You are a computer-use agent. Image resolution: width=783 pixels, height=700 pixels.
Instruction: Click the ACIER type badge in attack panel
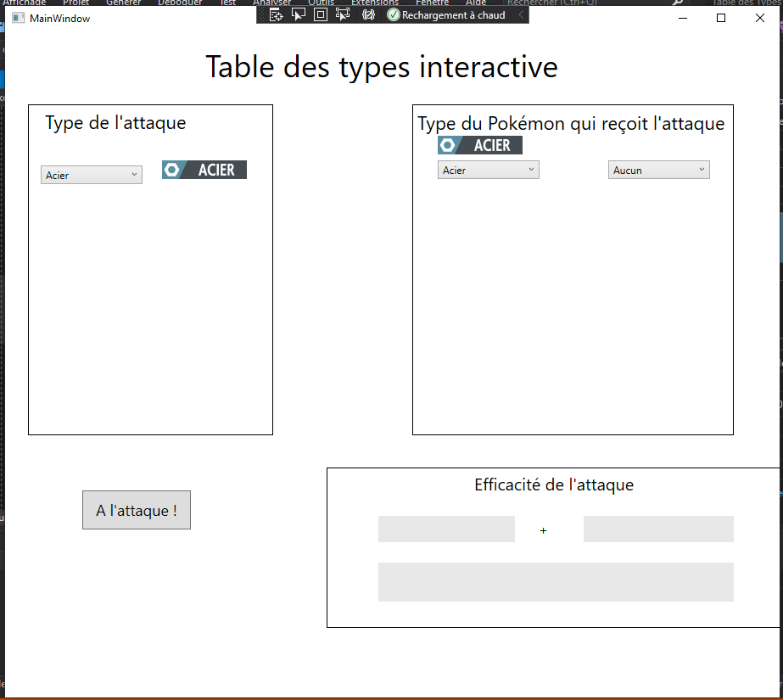click(x=204, y=169)
